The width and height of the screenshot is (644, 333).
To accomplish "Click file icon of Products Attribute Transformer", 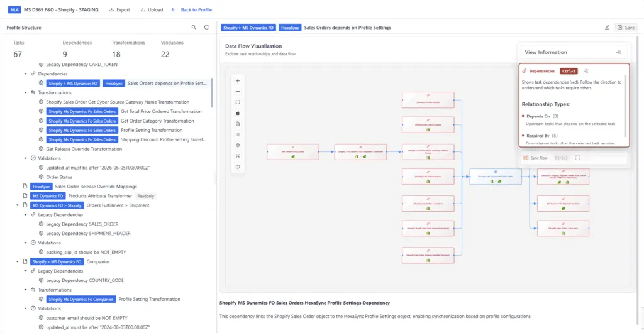I will pos(25,196).
